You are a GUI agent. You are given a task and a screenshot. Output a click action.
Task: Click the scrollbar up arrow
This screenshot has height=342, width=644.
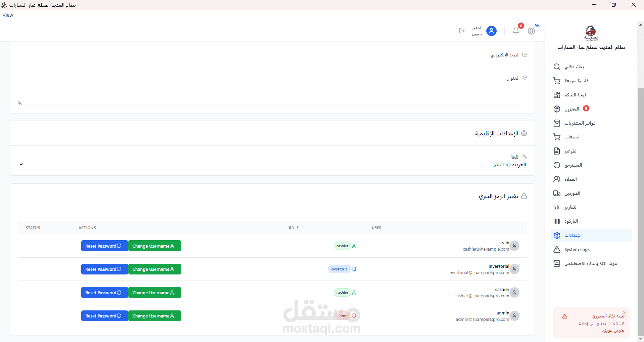641,24
